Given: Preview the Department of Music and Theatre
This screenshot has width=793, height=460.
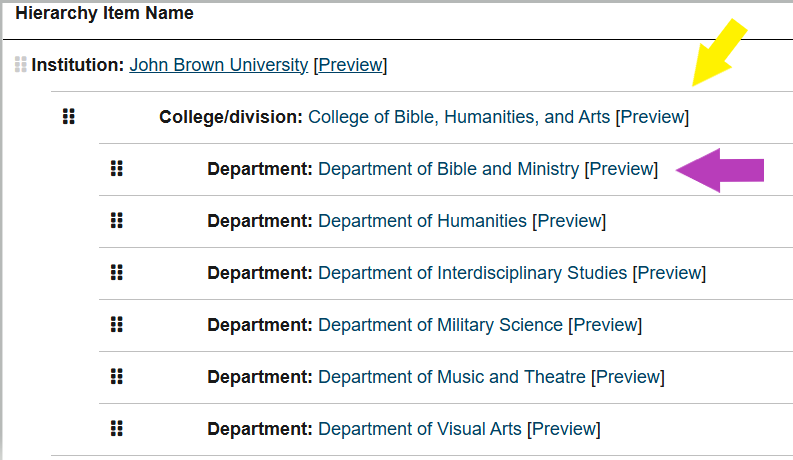Looking at the screenshot, I should coord(628,377).
